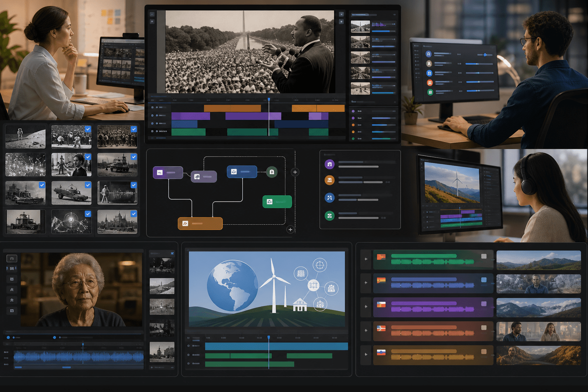Select the blue node in the workflow graph
Viewport: 588px width, 392px height.
pos(242,171)
